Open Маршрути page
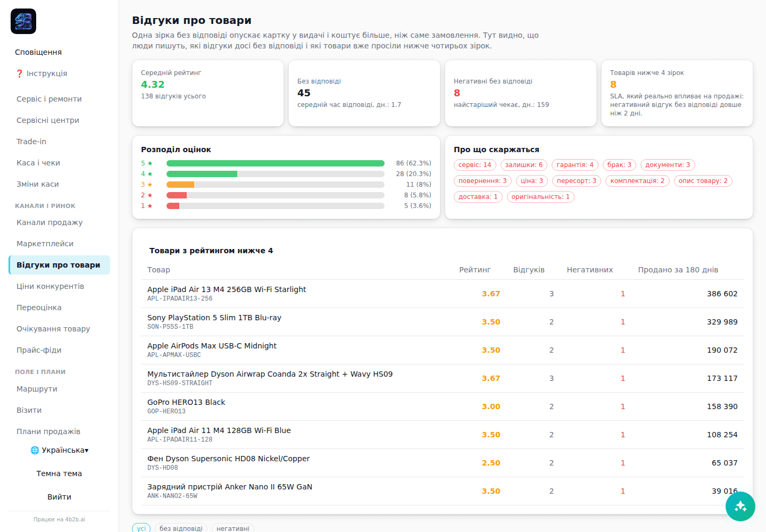766x532 pixels. [x=59, y=389]
